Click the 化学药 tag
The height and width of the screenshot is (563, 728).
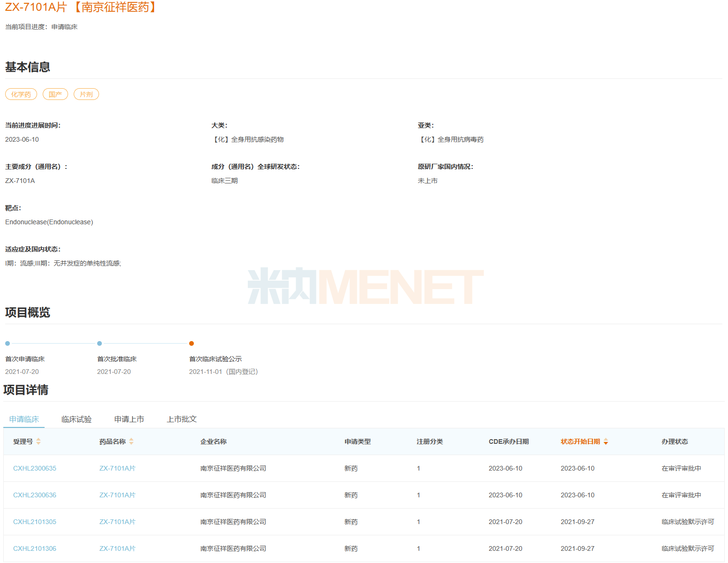[21, 94]
